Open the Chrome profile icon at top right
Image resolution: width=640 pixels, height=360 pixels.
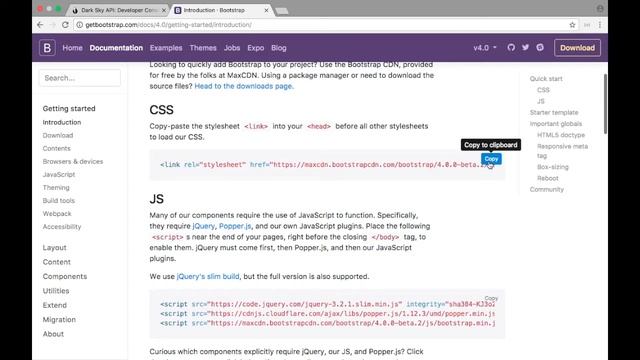(x=600, y=9)
